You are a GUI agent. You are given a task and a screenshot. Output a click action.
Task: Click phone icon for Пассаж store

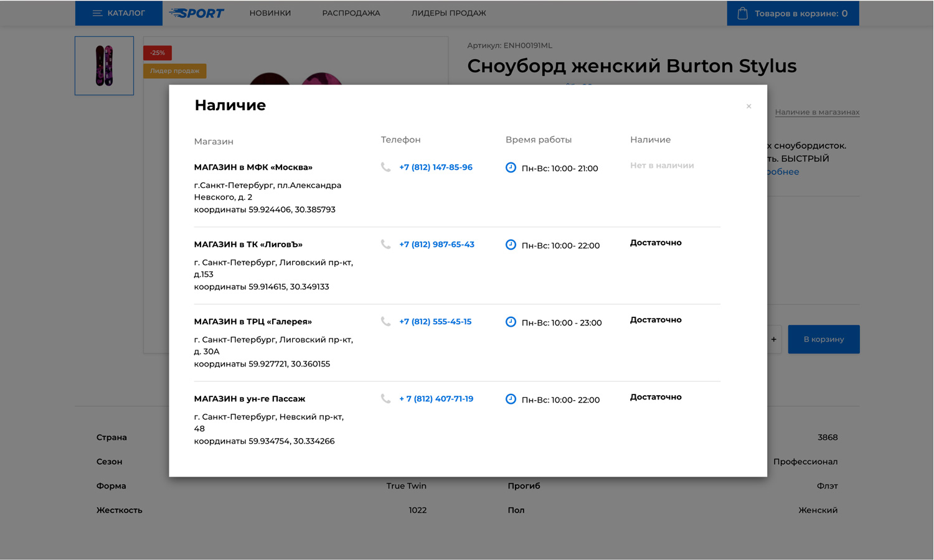click(x=386, y=399)
